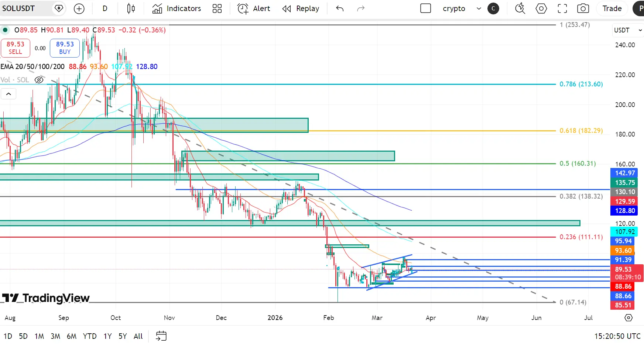Click the current price 89.53 countdown label
This screenshot has height=344, width=644.
[x=627, y=273]
